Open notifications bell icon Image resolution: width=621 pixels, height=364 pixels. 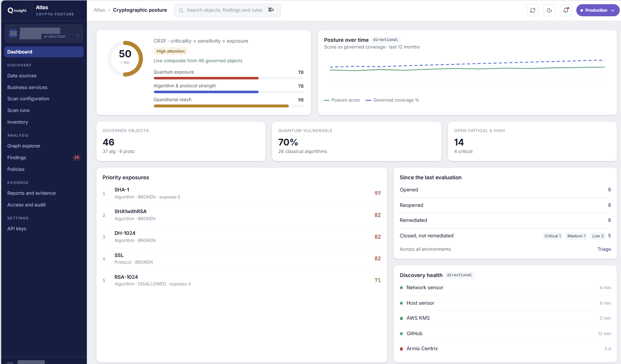click(566, 10)
